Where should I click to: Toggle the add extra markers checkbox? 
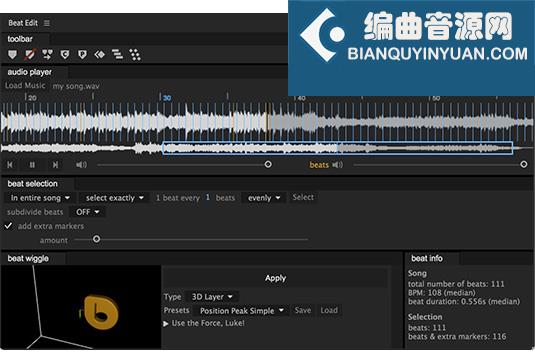[x=9, y=226]
